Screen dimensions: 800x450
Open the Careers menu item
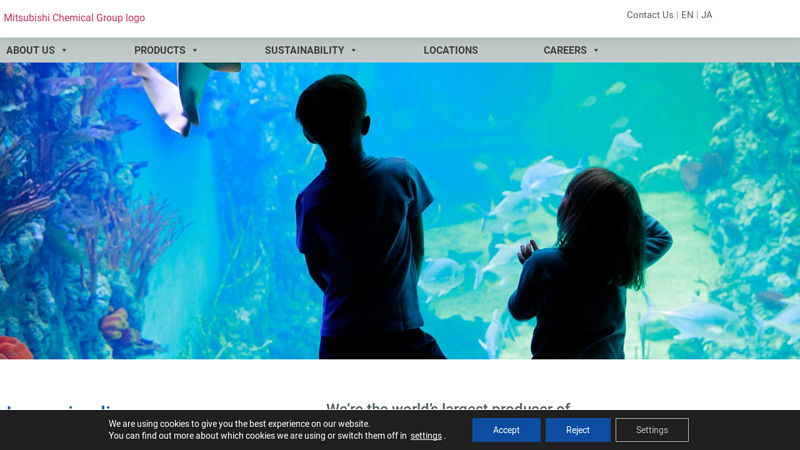(x=565, y=50)
